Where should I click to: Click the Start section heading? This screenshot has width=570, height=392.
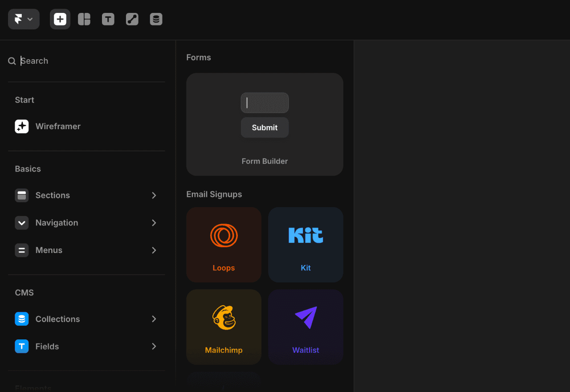click(24, 100)
